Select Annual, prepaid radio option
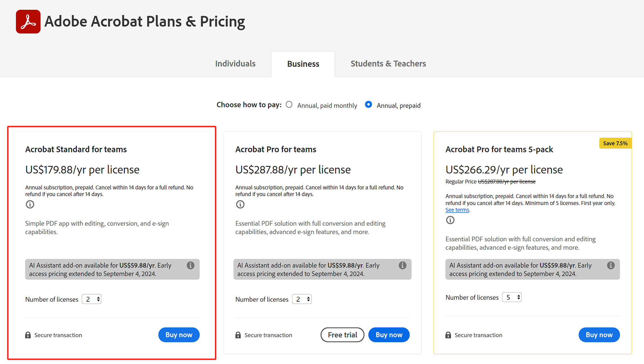The width and height of the screenshot is (644, 364). click(x=368, y=104)
